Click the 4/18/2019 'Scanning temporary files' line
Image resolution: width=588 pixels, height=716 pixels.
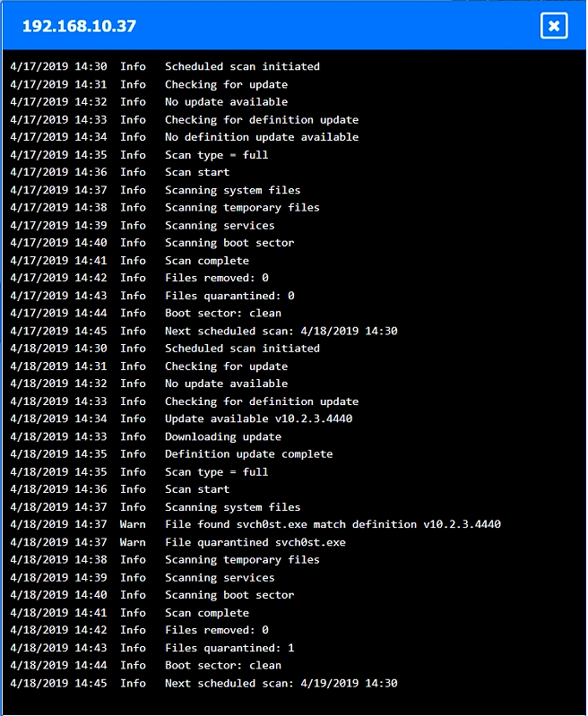point(242,560)
